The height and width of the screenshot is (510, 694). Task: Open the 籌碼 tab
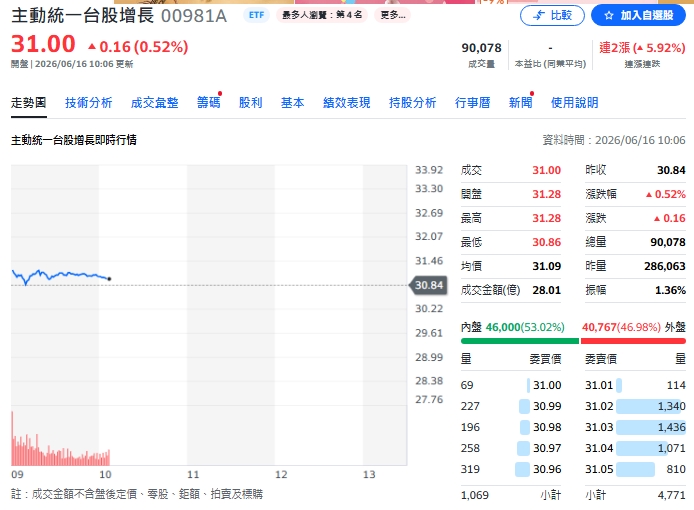point(208,103)
